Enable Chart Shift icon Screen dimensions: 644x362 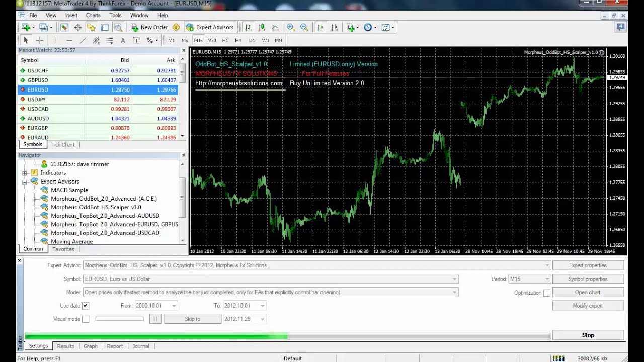334,27
